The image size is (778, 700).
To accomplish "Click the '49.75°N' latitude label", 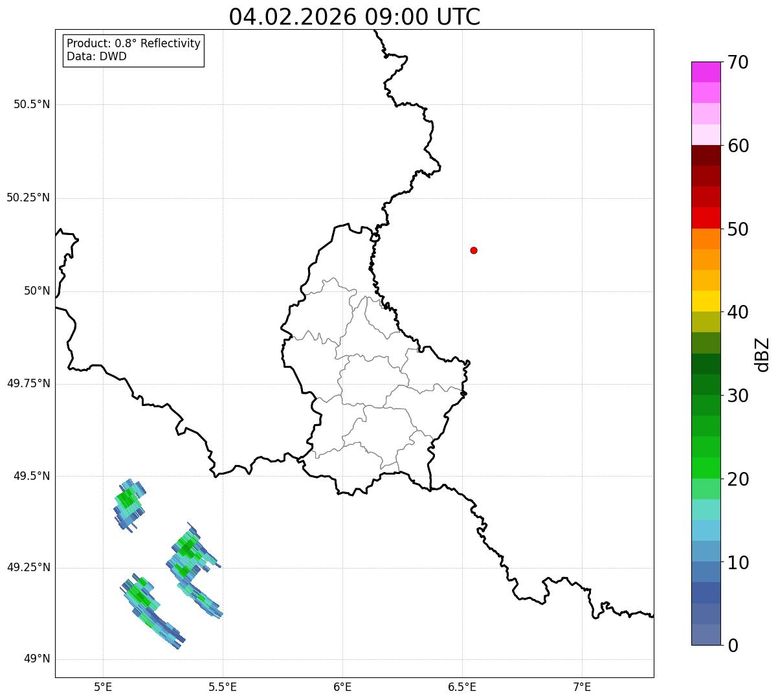I will click(28, 383).
